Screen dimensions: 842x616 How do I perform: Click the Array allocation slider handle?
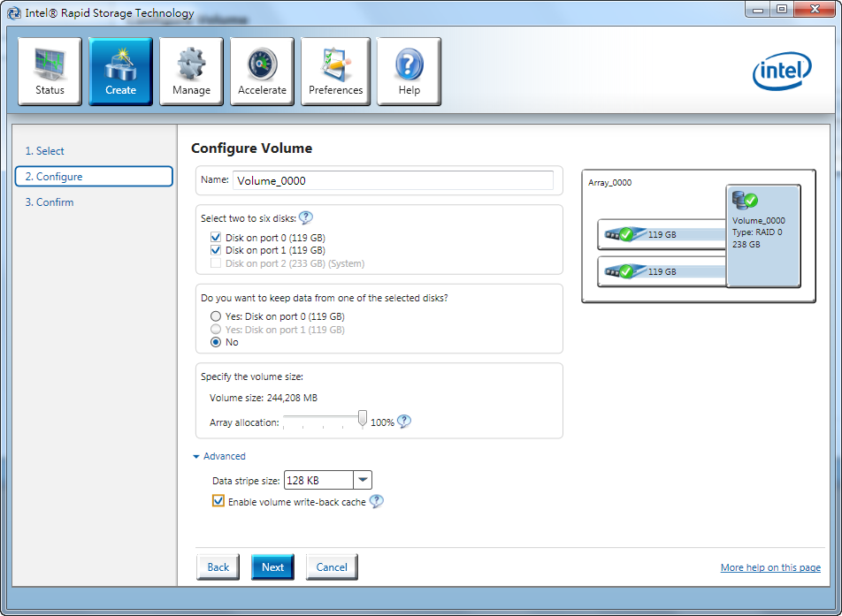click(x=362, y=419)
